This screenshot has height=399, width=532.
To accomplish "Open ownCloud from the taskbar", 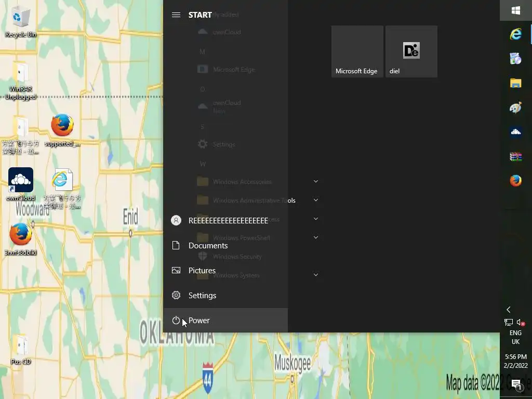I will click(x=516, y=132).
